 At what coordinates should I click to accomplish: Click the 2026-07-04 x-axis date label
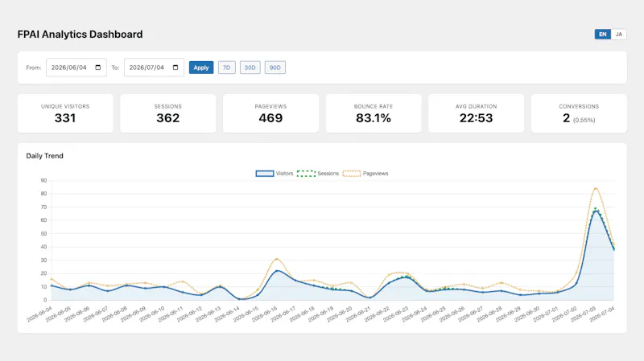point(602,314)
